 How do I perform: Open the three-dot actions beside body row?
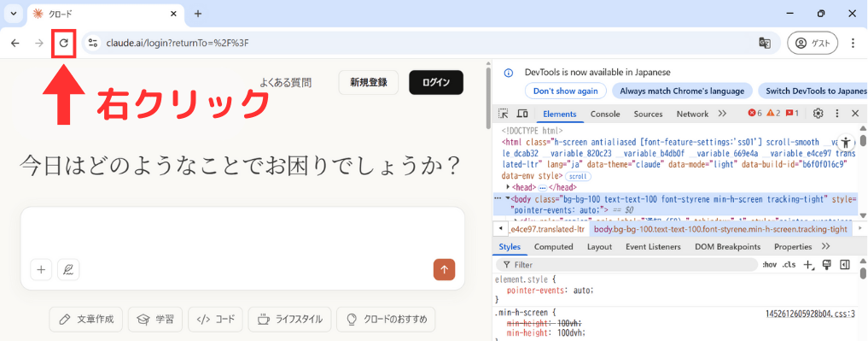click(498, 198)
